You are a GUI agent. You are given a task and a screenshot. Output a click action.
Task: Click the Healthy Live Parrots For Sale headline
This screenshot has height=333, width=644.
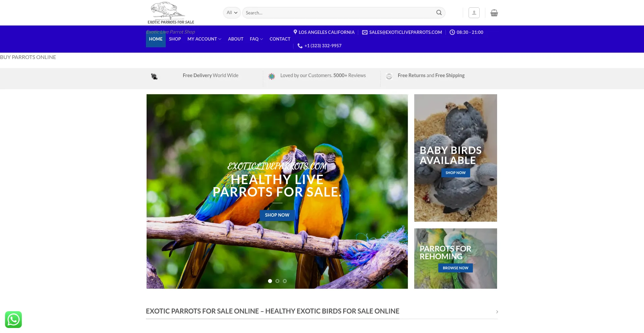(x=277, y=186)
